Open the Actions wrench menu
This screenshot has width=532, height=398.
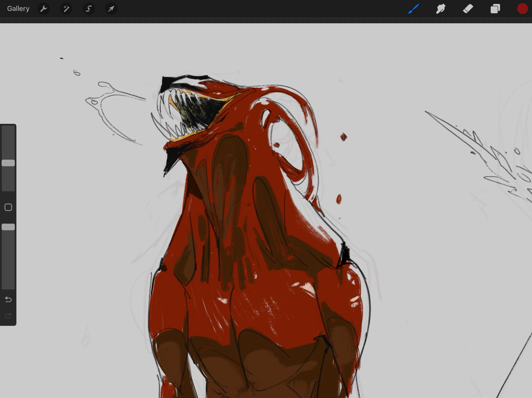[x=44, y=9]
